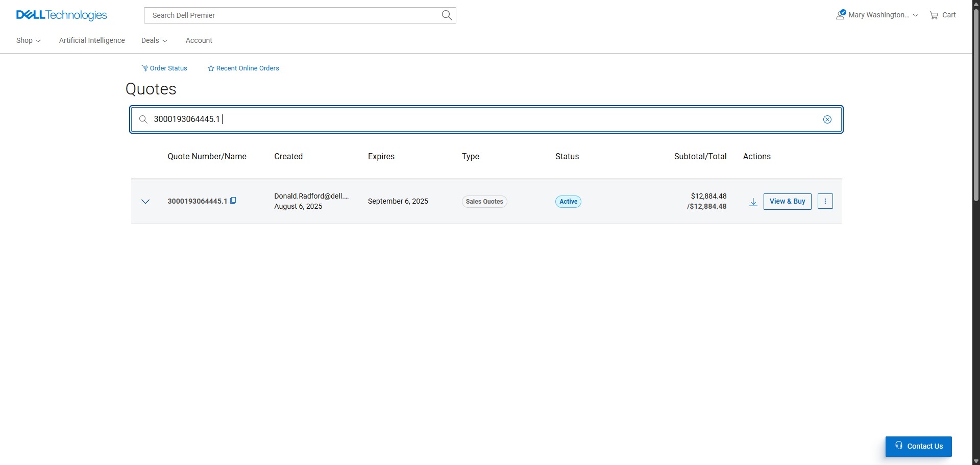The width and height of the screenshot is (980, 465).
Task: Open Recent Online Orders
Action: (243, 68)
